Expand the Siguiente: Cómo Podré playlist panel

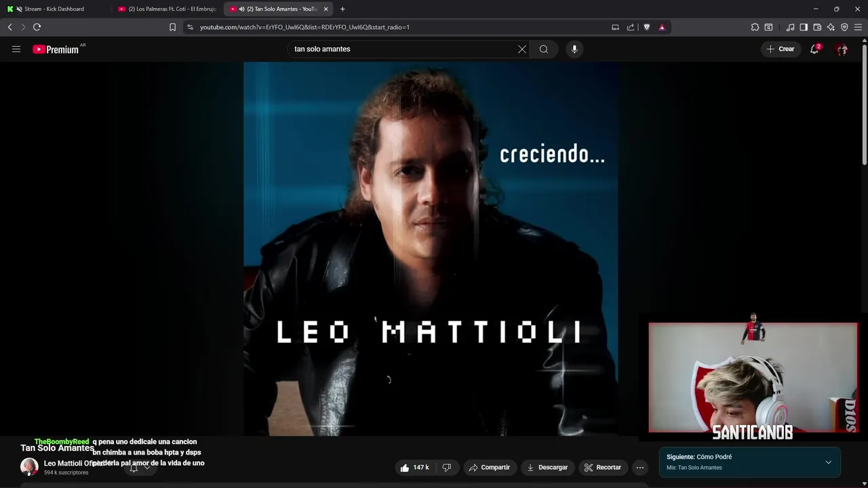(x=828, y=462)
